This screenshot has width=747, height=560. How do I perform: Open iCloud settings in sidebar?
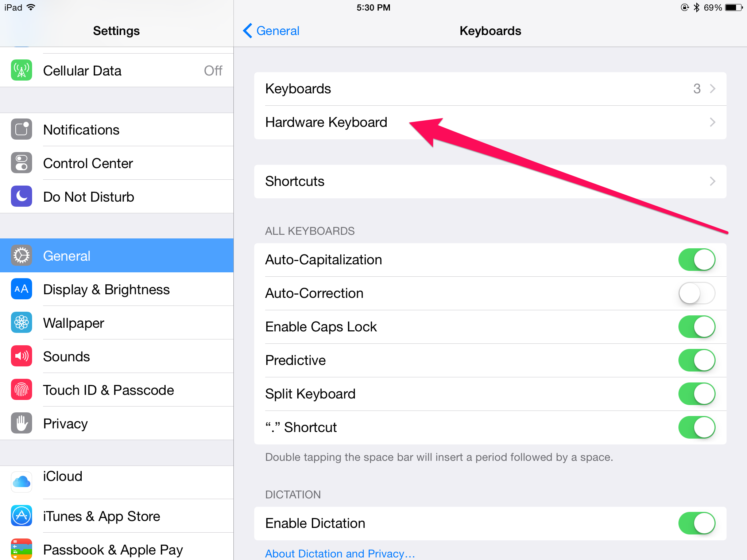[x=63, y=477]
